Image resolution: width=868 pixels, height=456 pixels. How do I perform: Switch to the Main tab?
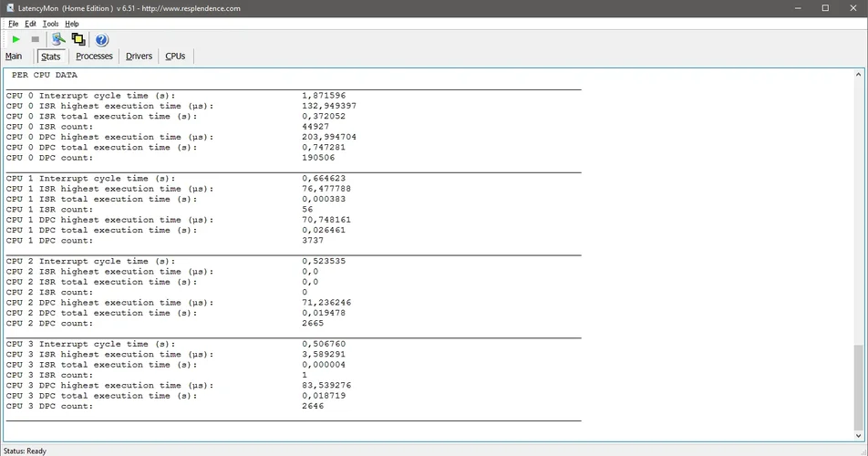(14, 56)
